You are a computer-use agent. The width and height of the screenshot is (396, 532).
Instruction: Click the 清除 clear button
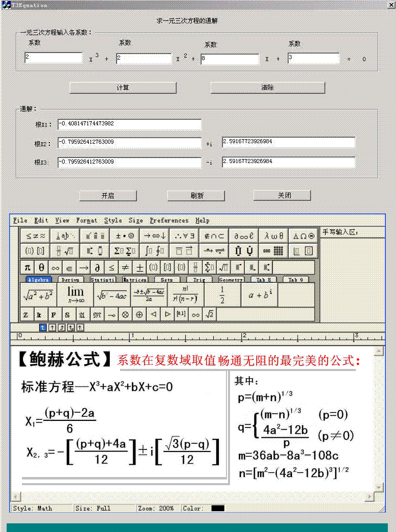pos(268,88)
